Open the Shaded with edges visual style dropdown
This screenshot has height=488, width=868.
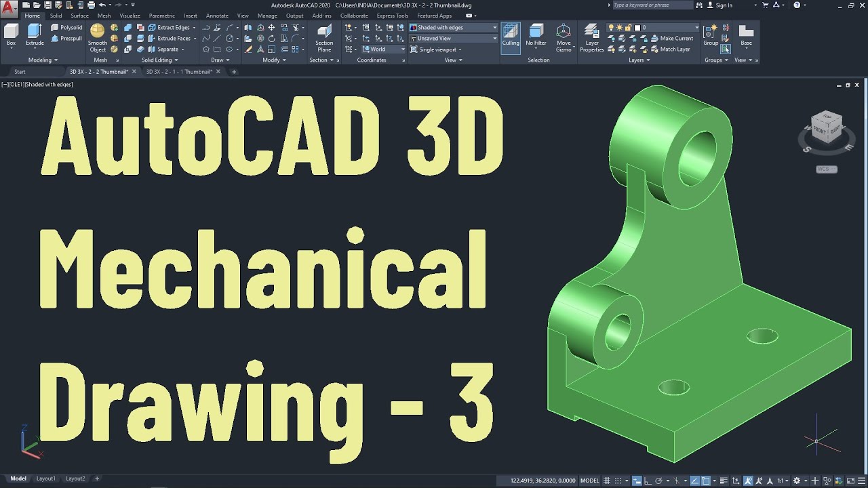(x=453, y=28)
